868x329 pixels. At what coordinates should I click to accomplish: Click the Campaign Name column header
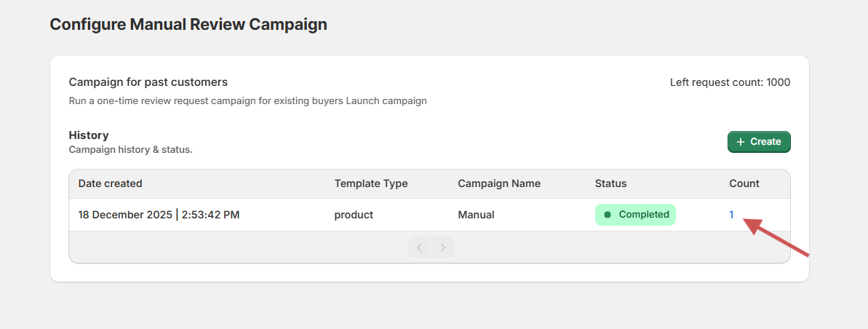click(499, 183)
